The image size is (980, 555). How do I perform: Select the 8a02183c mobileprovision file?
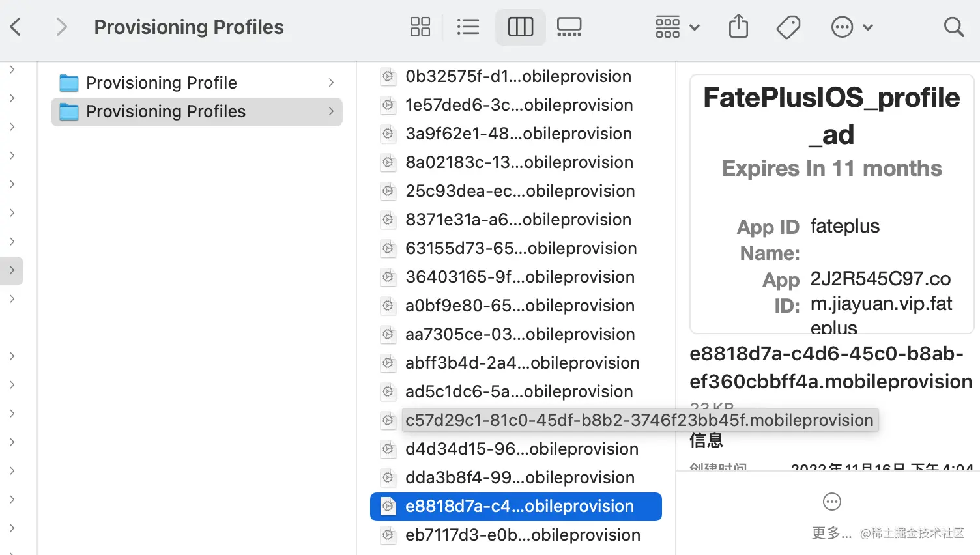coord(519,162)
